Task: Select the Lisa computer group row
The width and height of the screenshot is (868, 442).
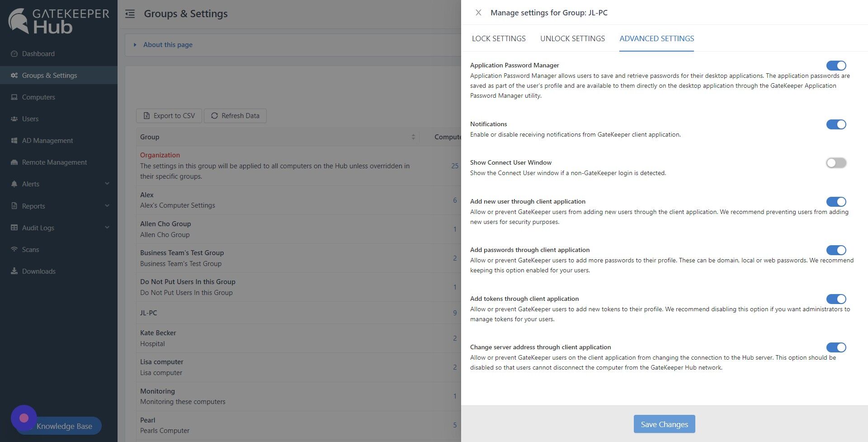Action: click(298, 367)
